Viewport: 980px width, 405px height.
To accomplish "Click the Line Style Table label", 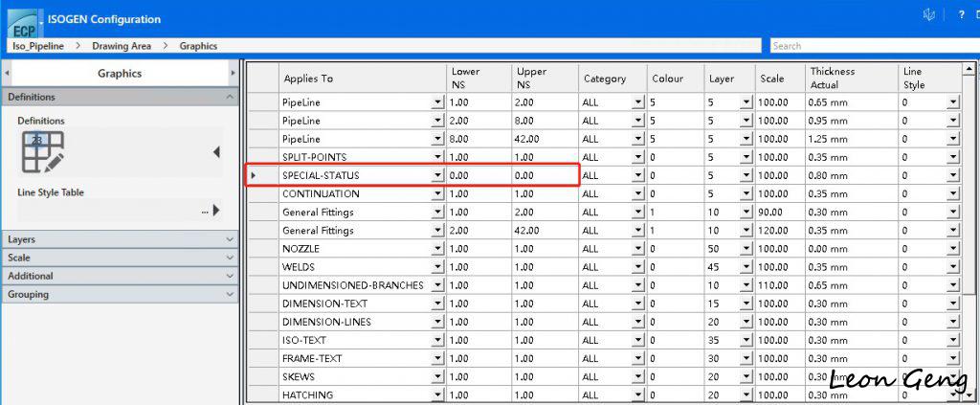I will point(51,192).
